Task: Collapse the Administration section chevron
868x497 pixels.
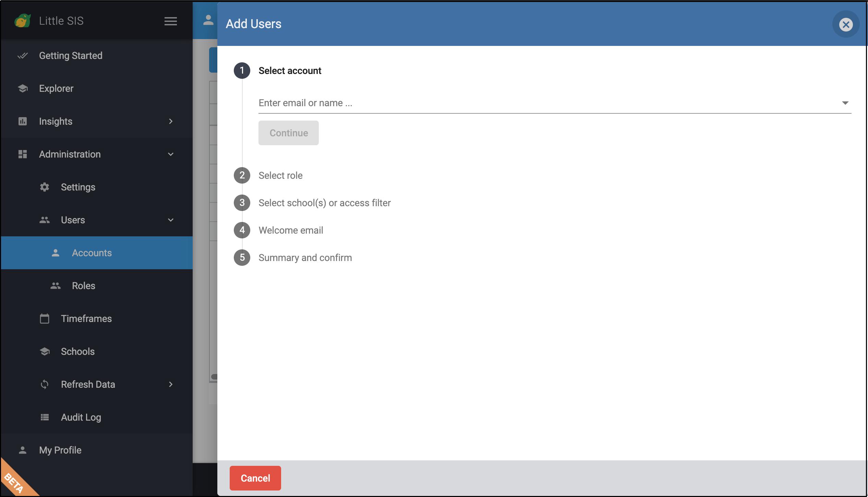Action: pos(171,154)
